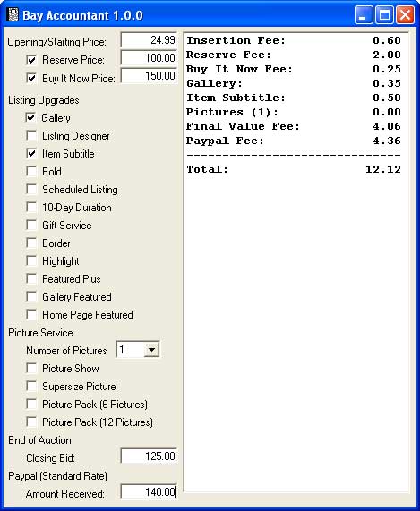Maximize the Bay Accountant window
The height and width of the screenshot is (511, 420).
coord(384,15)
